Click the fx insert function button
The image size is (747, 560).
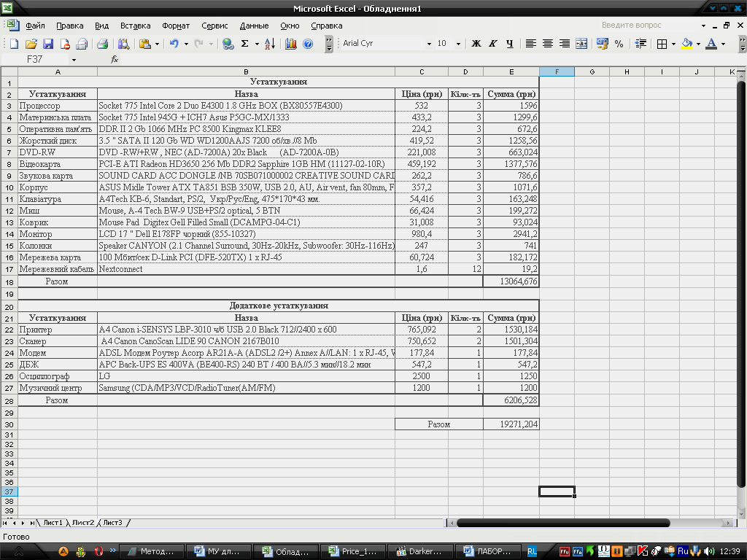(x=115, y=59)
